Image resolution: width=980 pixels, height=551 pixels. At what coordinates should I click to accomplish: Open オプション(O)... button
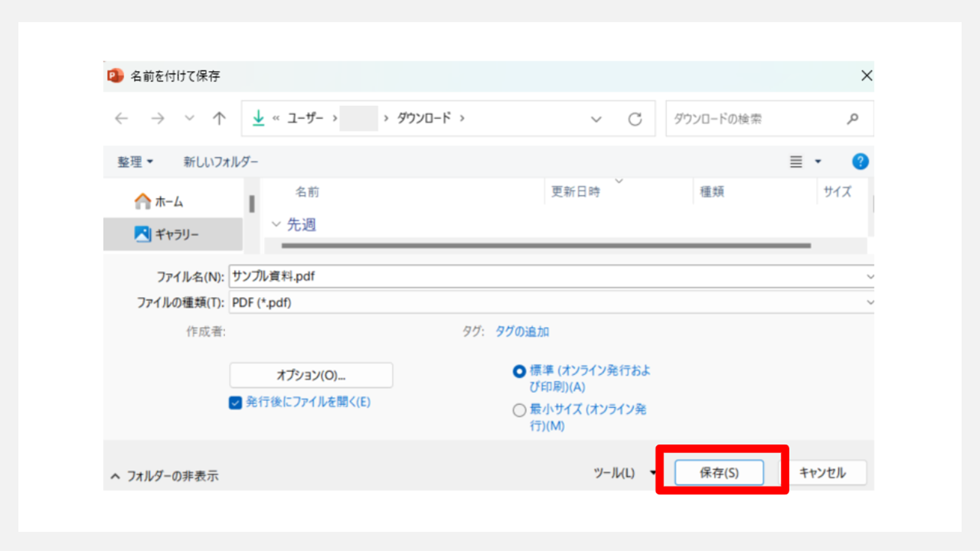coord(311,375)
